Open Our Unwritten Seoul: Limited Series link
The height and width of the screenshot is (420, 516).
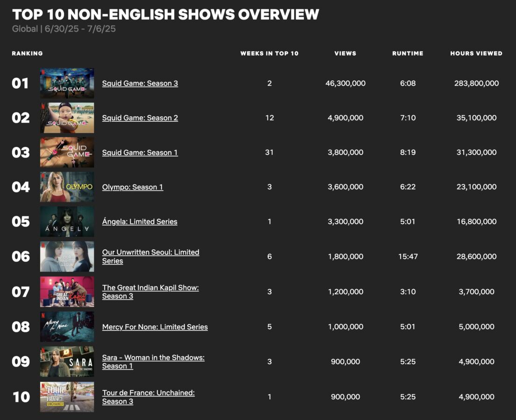151,257
